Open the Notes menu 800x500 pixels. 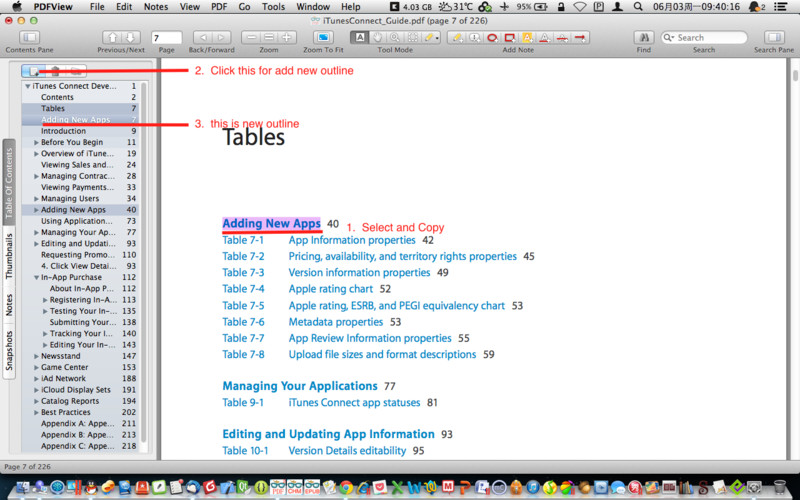(x=156, y=7)
